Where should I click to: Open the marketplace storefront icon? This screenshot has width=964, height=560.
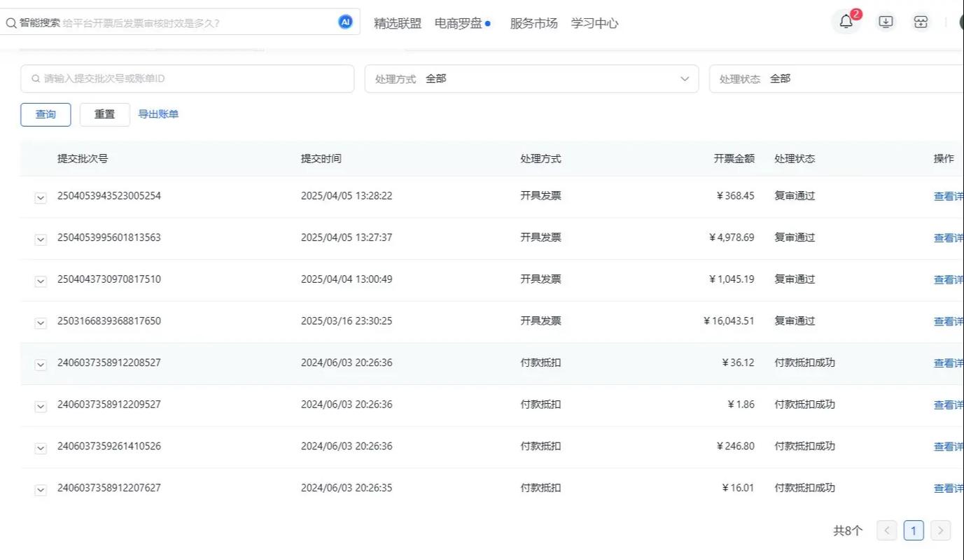click(x=920, y=21)
